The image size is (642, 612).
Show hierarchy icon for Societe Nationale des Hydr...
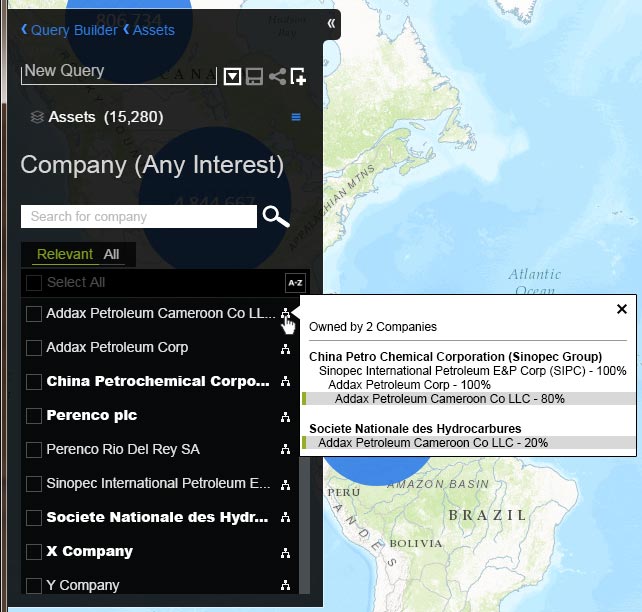285,517
